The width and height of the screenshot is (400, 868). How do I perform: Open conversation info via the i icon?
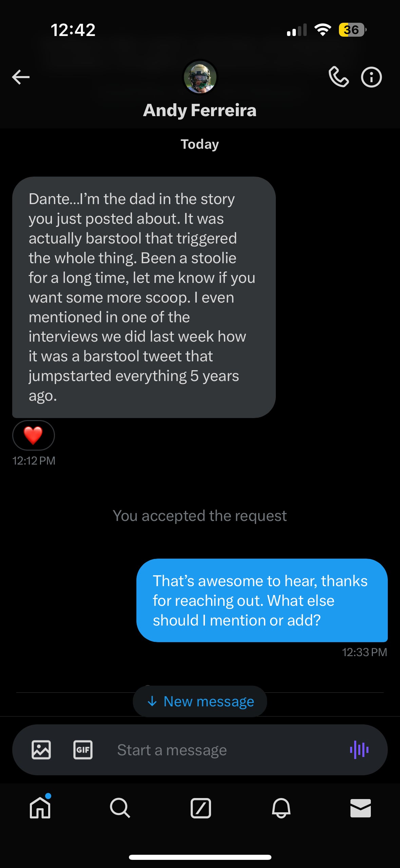tap(371, 77)
